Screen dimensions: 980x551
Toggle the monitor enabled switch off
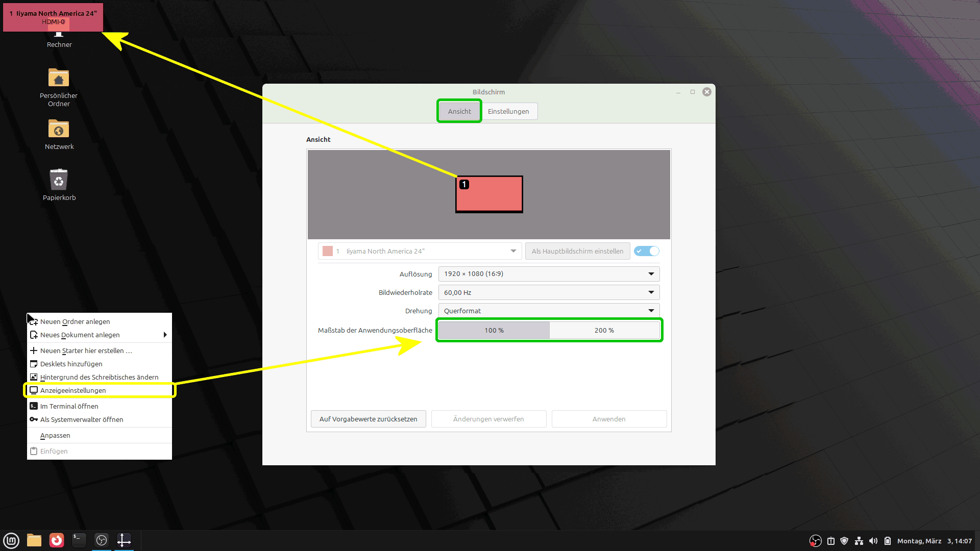647,251
